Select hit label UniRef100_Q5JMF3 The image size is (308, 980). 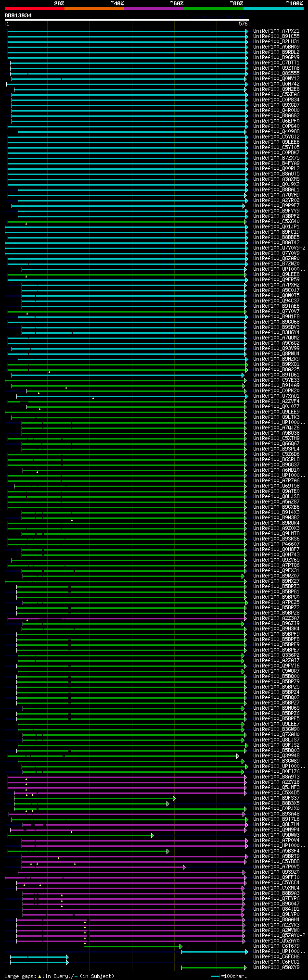coord(276,788)
